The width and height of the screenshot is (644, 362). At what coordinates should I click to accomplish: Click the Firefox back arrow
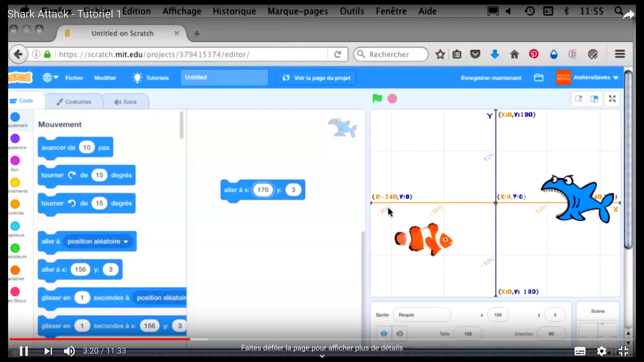pos(18,54)
